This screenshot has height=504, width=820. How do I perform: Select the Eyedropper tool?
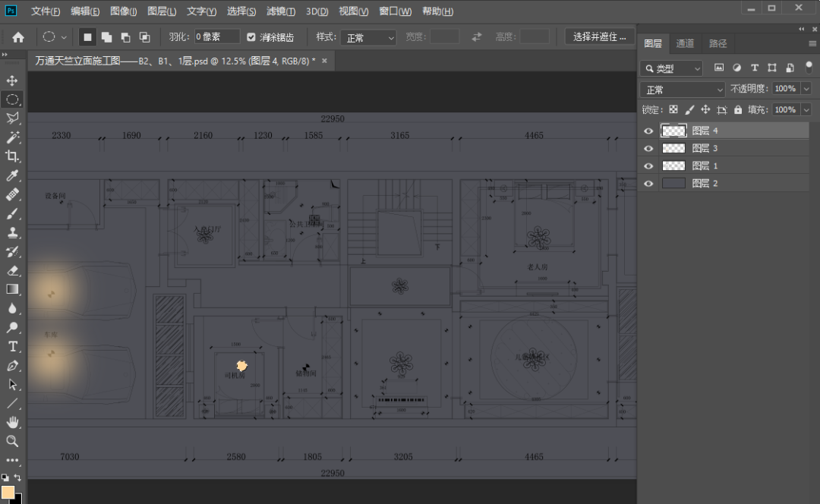tap(12, 175)
